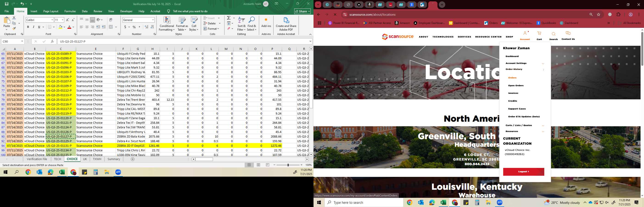Click the Decrease Indent icon
The height and width of the screenshot is (207, 644).
pos(98,27)
